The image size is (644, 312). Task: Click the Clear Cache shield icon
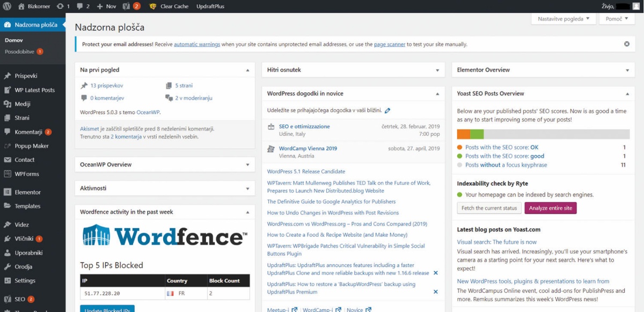(x=152, y=6)
